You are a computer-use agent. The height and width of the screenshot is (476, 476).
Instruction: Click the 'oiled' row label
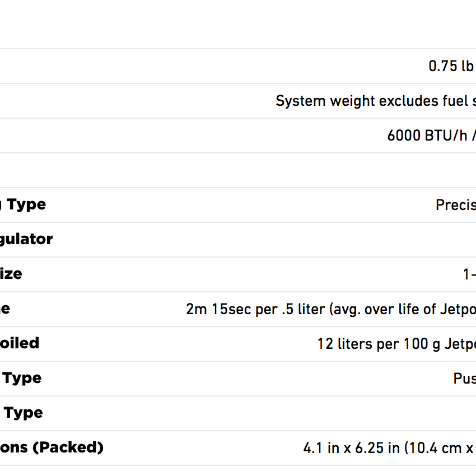[20, 343]
